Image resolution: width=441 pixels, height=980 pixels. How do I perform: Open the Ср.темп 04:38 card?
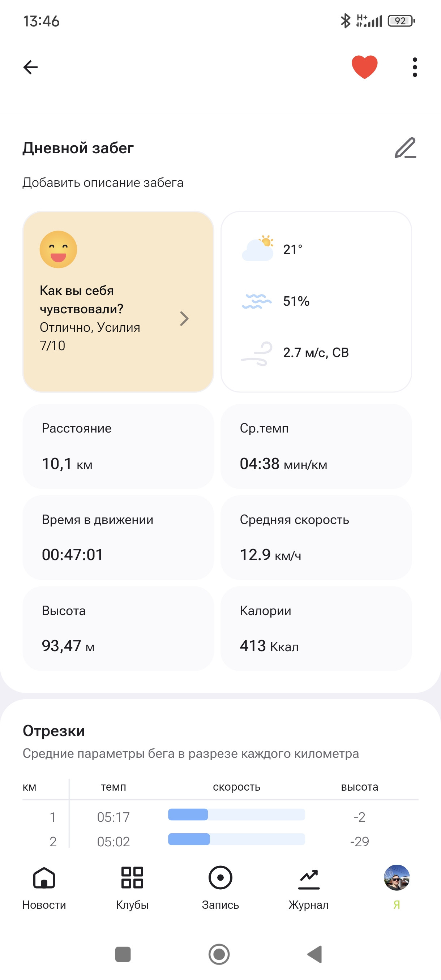(x=316, y=446)
